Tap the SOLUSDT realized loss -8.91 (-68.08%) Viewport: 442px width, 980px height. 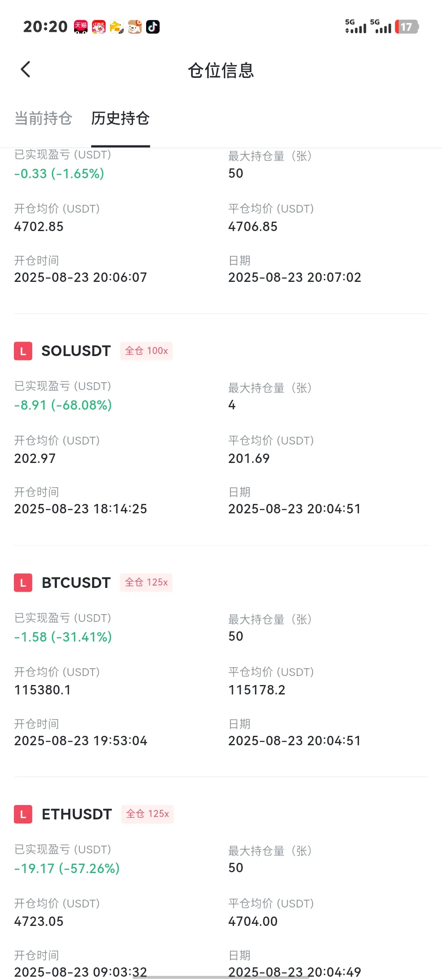63,405
